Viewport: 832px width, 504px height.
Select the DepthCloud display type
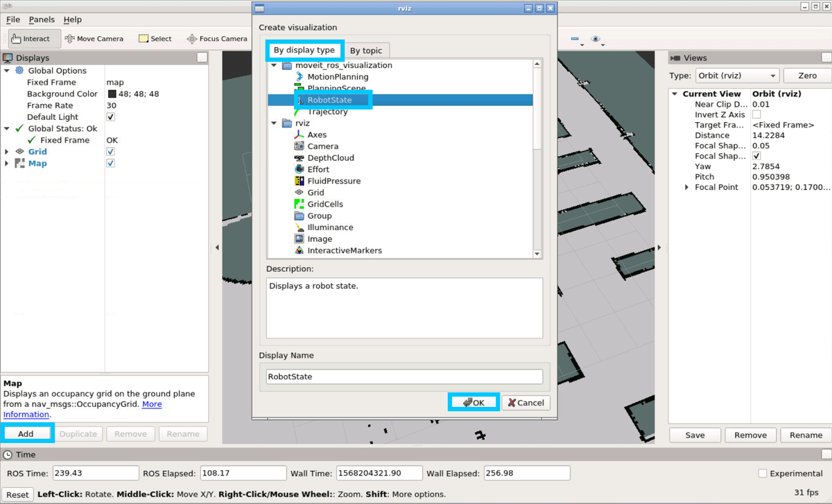(329, 157)
